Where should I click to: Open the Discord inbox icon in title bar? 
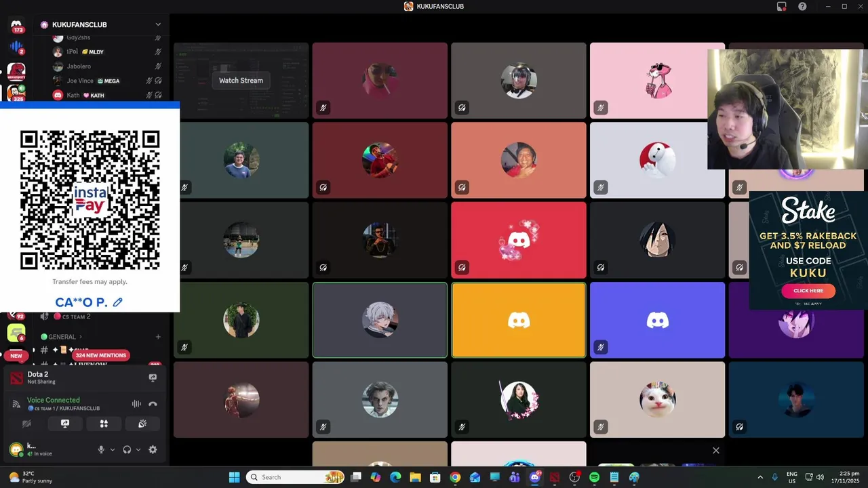781,6
